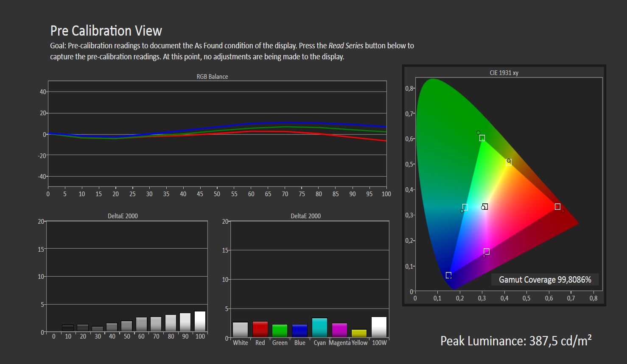Click the grayscale DeltaE bar at 60
Viewport: 627px width, 364px height.
[141, 324]
